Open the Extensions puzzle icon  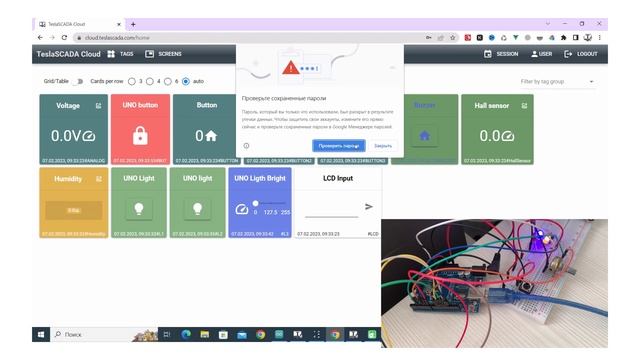pyautogui.click(x=564, y=38)
